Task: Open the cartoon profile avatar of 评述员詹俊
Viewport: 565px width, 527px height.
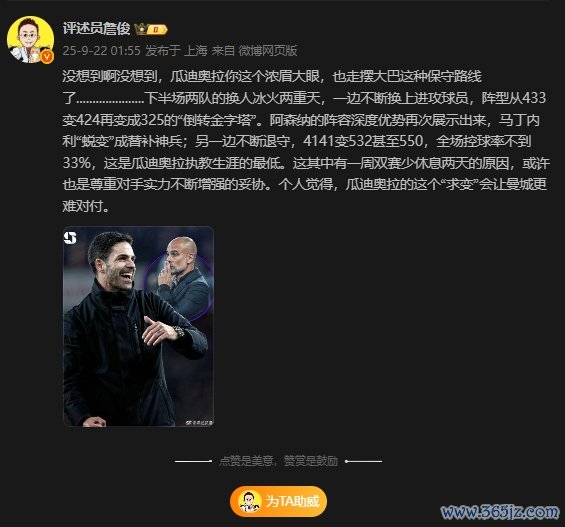Action: (31, 39)
